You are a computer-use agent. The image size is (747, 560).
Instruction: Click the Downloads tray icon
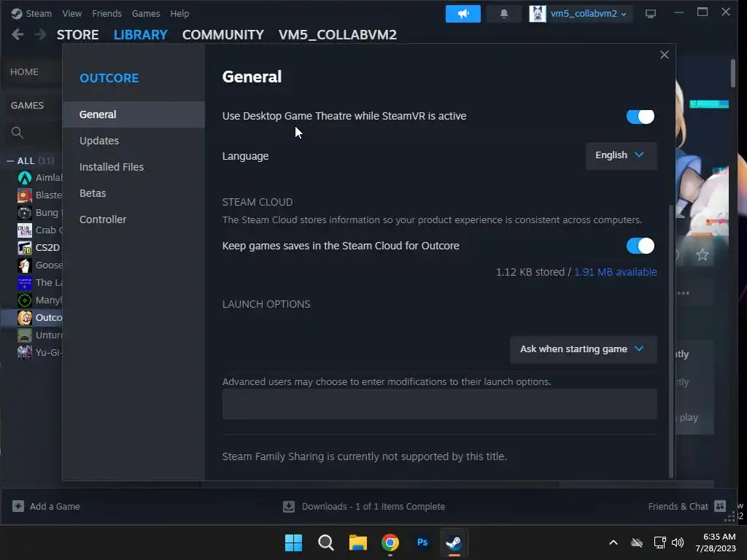click(x=289, y=507)
